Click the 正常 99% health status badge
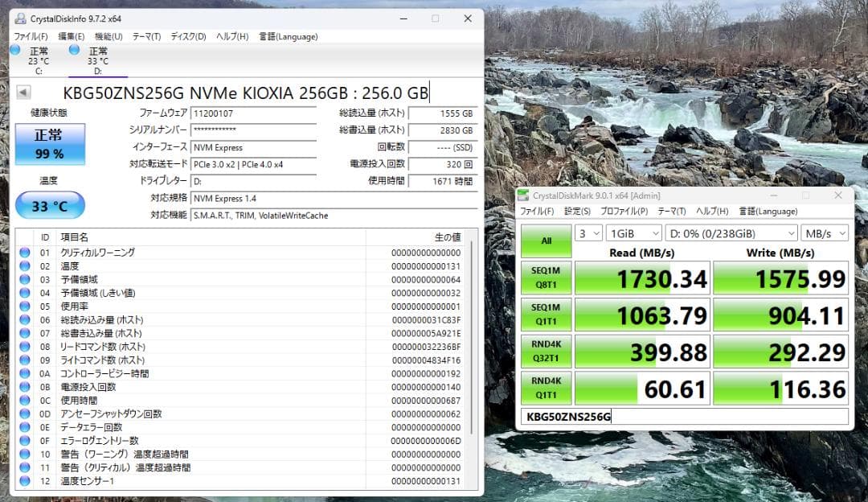The width and height of the screenshot is (868, 502). click(50, 144)
